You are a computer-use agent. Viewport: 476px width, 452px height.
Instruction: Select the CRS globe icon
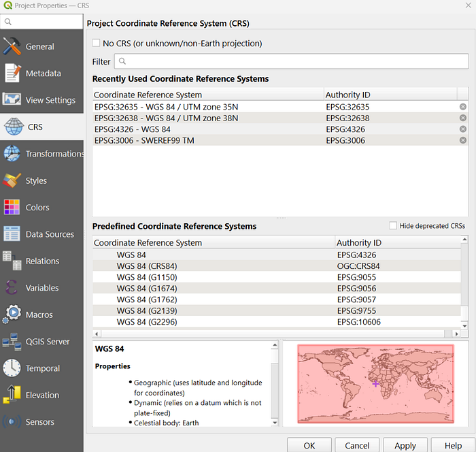(x=14, y=127)
